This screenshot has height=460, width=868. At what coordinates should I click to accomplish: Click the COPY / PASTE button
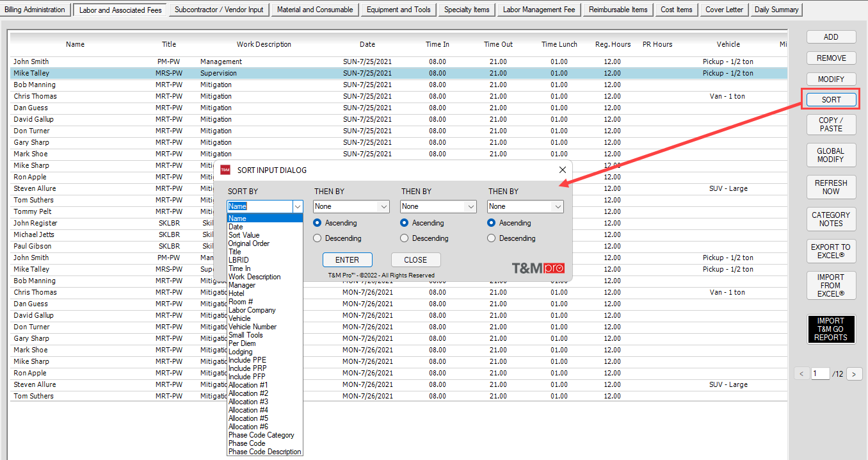click(831, 124)
